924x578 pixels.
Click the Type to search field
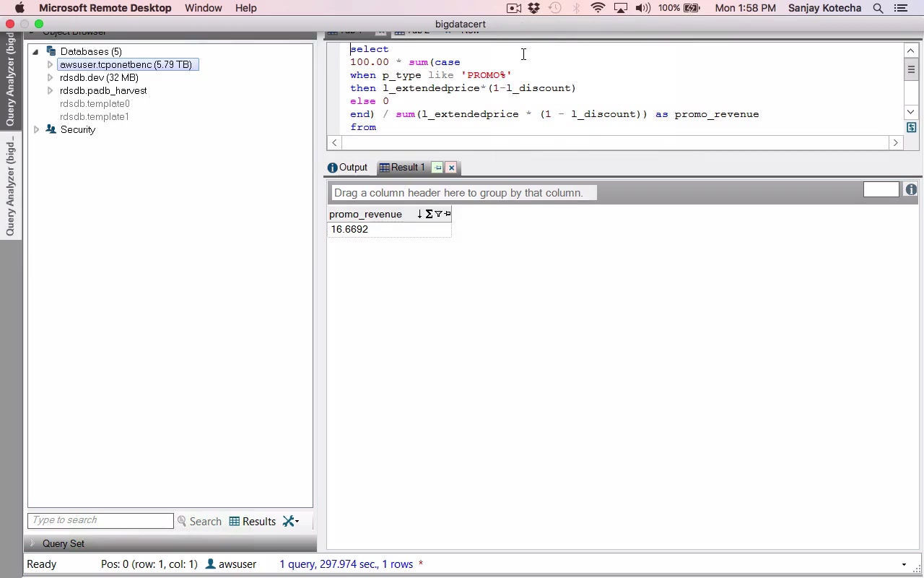(100, 520)
